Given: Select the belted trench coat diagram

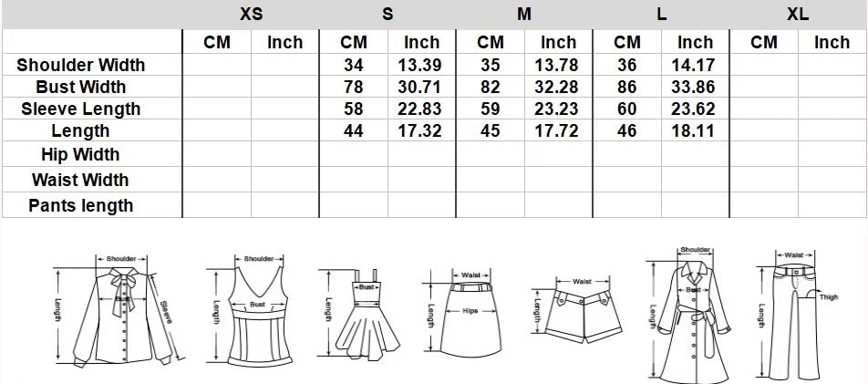Looking at the screenshot, I should click(693, 315).
